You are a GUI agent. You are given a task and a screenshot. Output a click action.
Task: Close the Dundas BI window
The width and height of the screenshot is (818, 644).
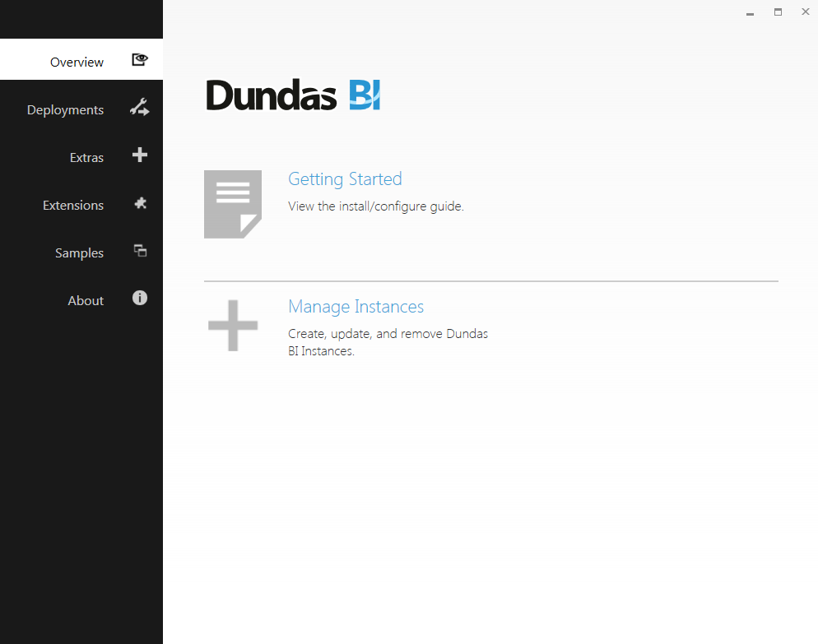coord(805,12)
